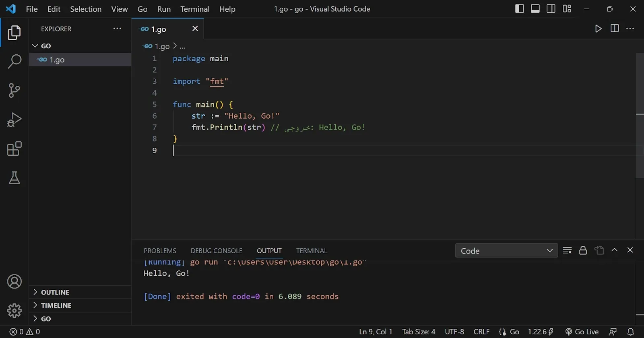Image resolution: width=644 pixels, height=338 pixels.
Task: Click the Run Code play icon
Action: point(599,29)
